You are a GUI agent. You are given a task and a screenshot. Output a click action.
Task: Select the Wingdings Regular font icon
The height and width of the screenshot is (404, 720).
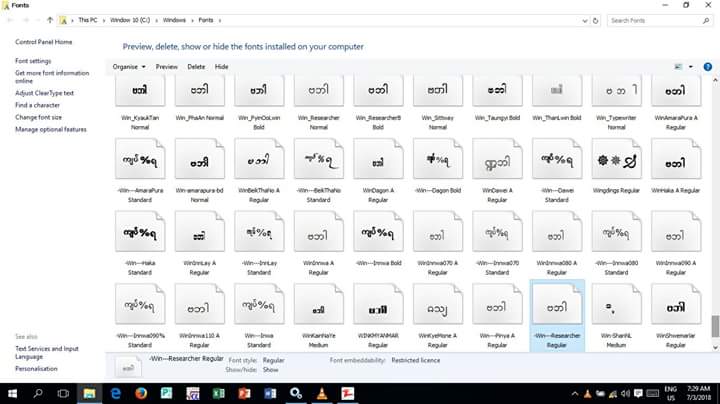pos(616,159)
